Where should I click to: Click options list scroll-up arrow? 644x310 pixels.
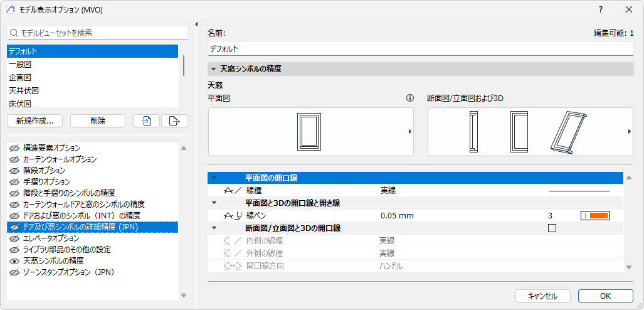tap(184, 148)
